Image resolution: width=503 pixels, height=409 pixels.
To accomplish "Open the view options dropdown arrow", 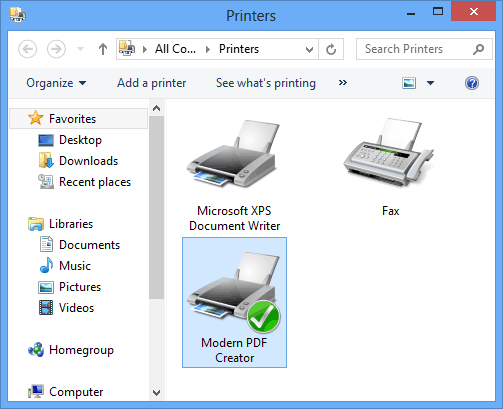I will pos(430,83).
